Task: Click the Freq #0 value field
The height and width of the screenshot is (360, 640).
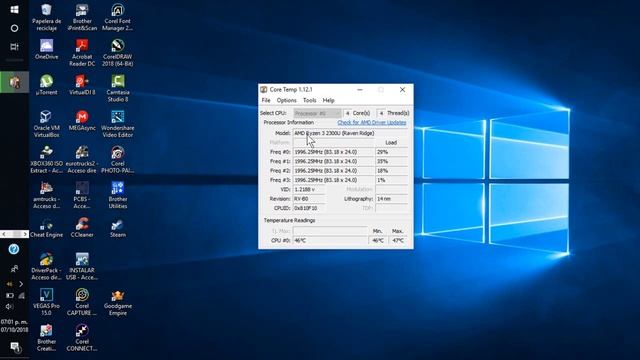Action: point(333,152)
